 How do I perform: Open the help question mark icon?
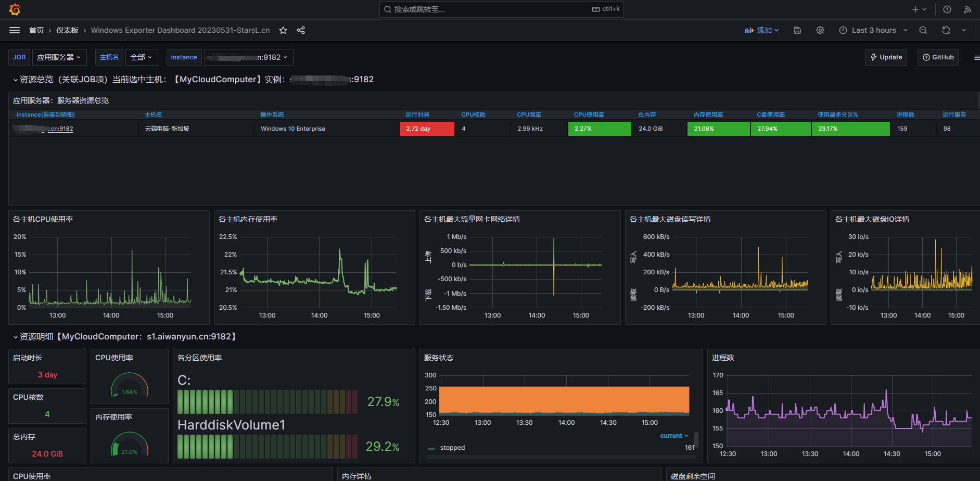click(x=947, y=9)
